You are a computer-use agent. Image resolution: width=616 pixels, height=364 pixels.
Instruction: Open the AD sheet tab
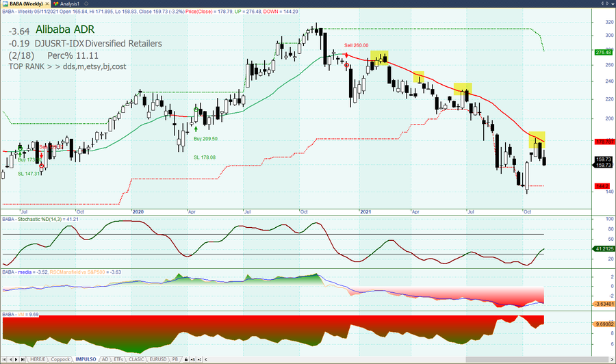pyautogui.click(x=105, y=359)
